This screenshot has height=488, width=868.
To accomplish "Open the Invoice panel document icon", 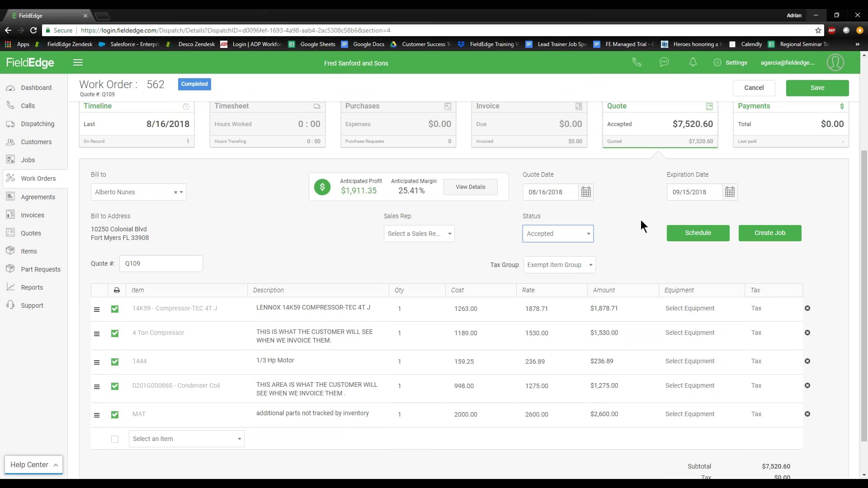I will (x=579, y=107).
